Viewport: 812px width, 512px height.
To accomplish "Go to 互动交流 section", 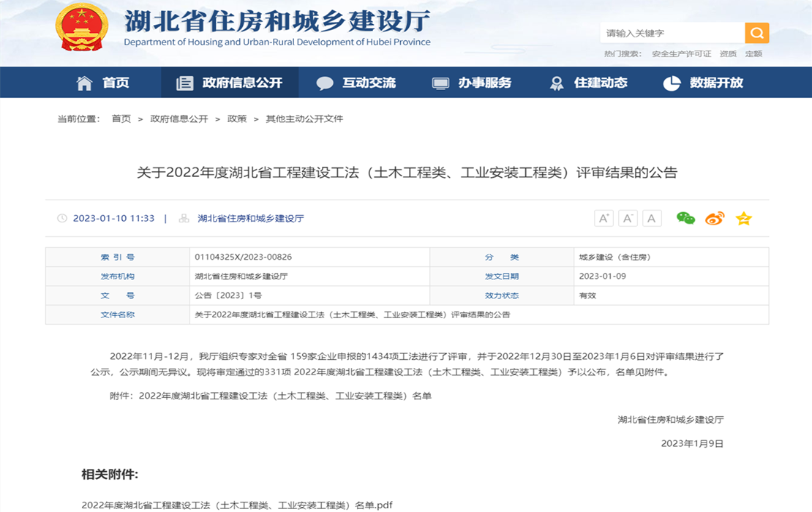I will pos(356,83).
